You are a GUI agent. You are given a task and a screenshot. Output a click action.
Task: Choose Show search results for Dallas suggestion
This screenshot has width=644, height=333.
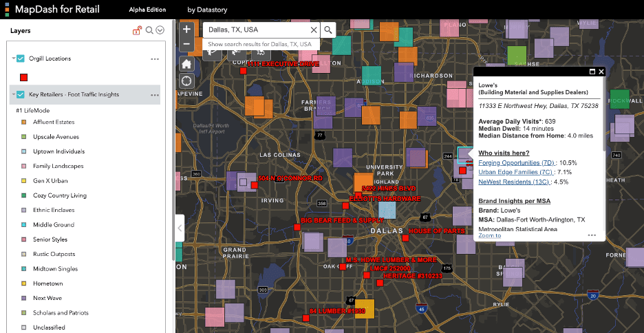pyautogui.click(x=259, y=44)
